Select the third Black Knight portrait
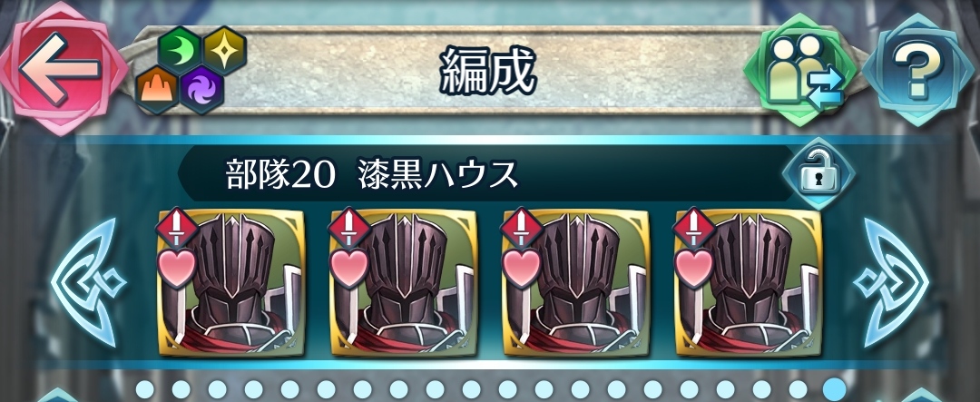980x402 pixels. pyautogui.click(x=575, y=283)
